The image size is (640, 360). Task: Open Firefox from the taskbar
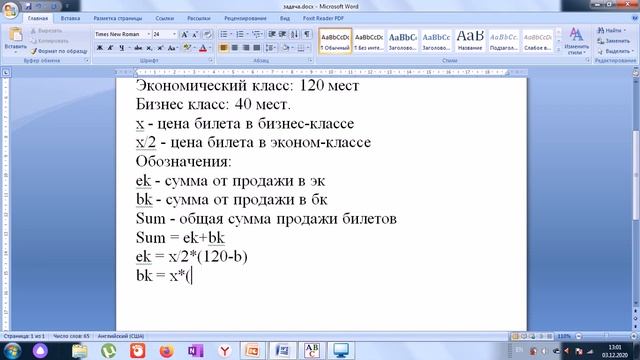point(167,351)
